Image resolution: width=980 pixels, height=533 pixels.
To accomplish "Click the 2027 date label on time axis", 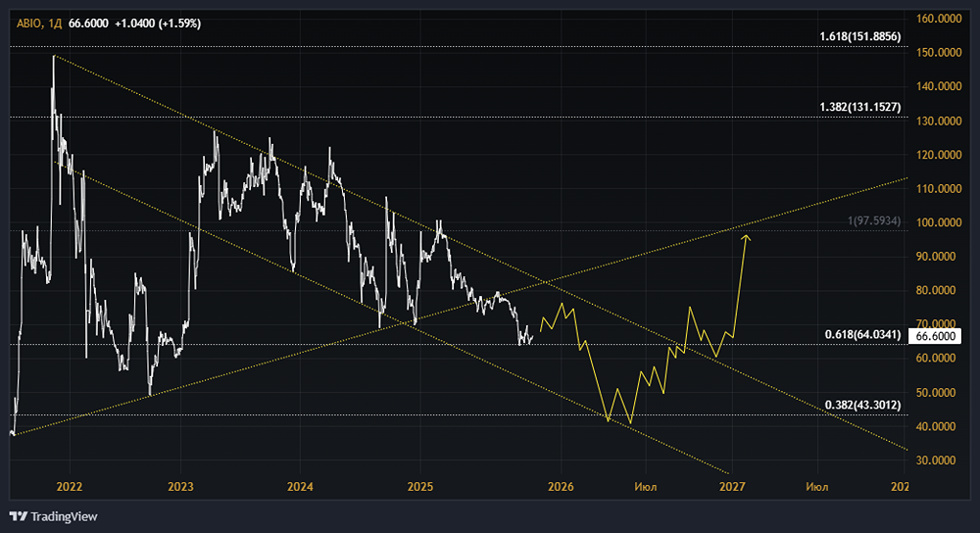I will [732, 487].
